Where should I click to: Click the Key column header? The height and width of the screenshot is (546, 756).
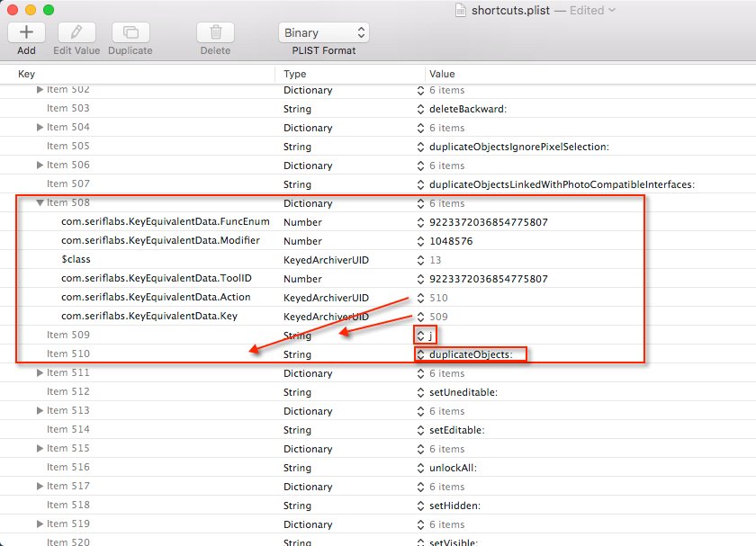[x=27, y=74]
